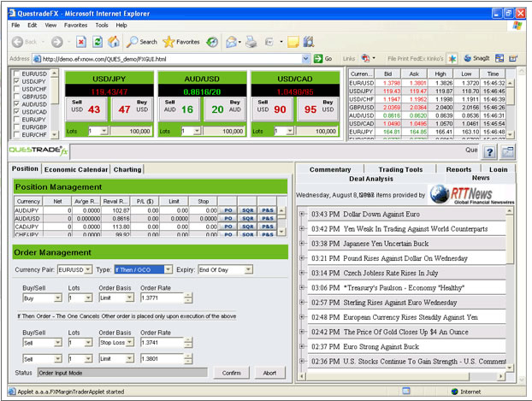Screen dimensions: 532x401
Task: Switch to the Charting tab
Action: click(127, 169)
